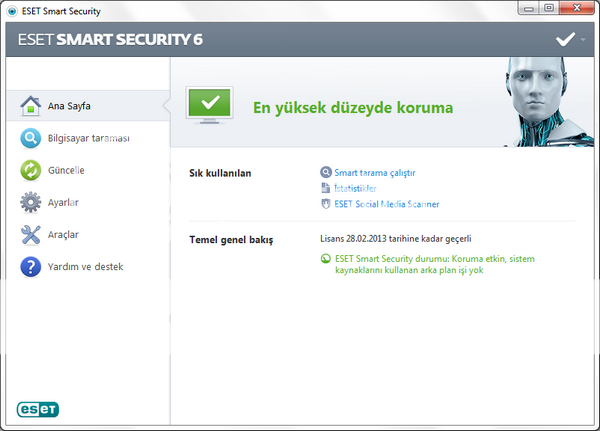Click the ESET Social Media Scanner shield icon
The width and height of the screenshot is (600, 431).
[325, 204]
